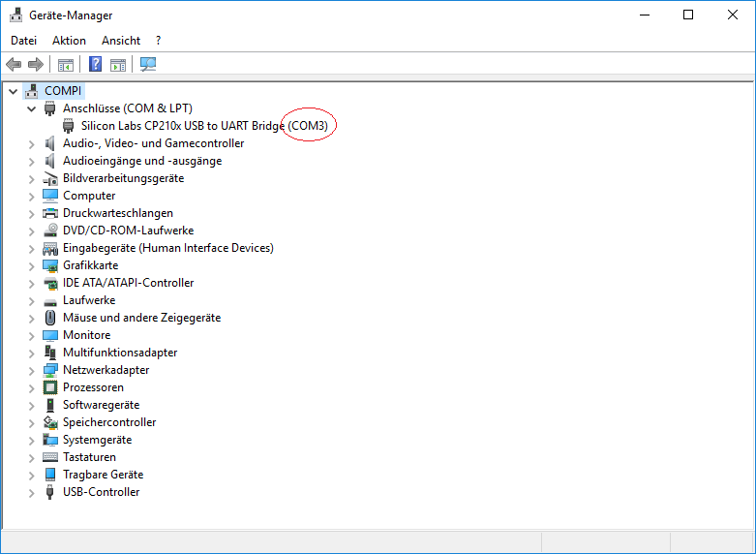The width and height of the screenshot is (756, 554).
Task: Select the Computer label
Action: click(89, 196)
